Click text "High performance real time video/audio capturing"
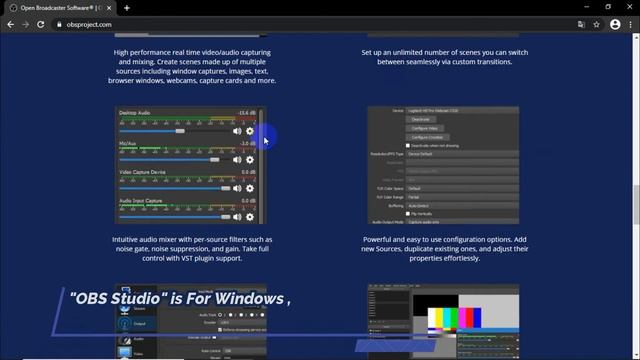The width and height of the screenshot is (640, 360). click(192, 52)
